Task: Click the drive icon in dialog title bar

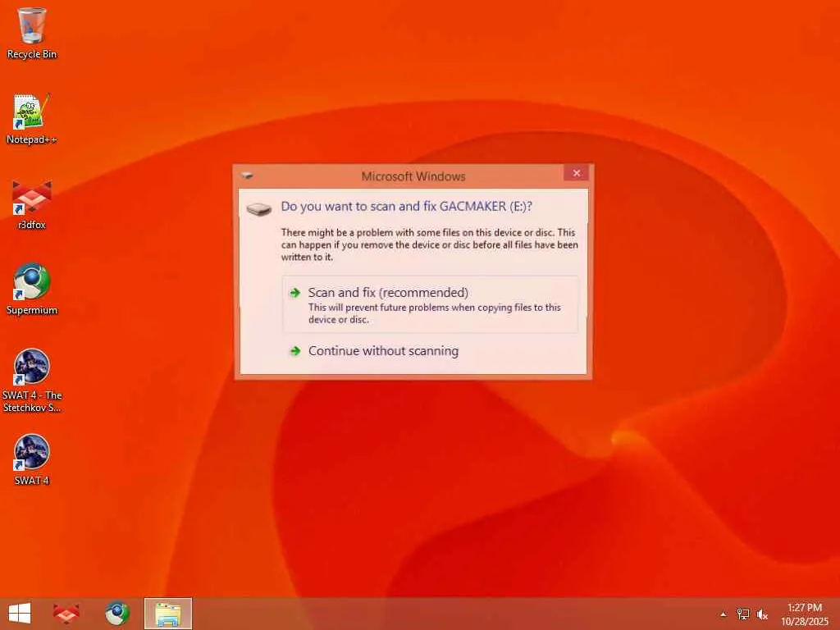Action: (x=247, y=176)
